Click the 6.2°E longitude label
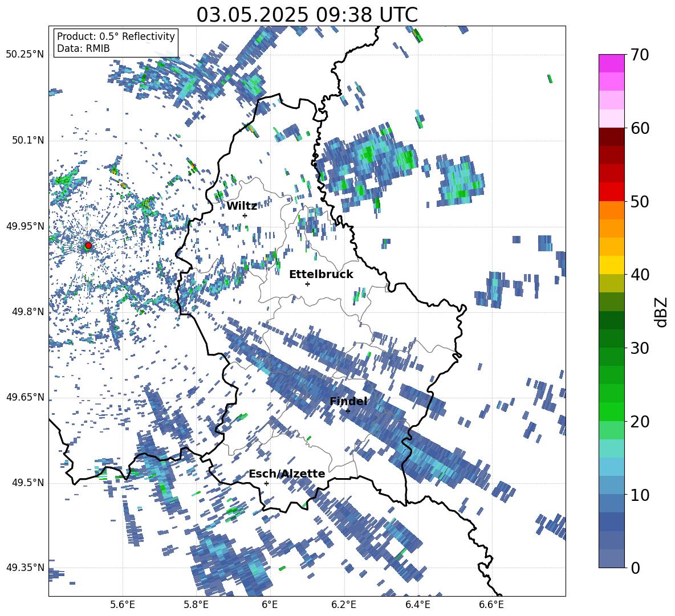Screen dimensions: 675x616 344,605
